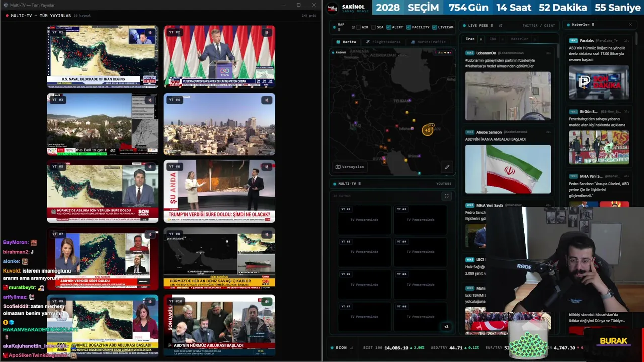Expand Multi-TV panel to fullscreen
Viewport: 644px width, 362px height.
[446, 196]
